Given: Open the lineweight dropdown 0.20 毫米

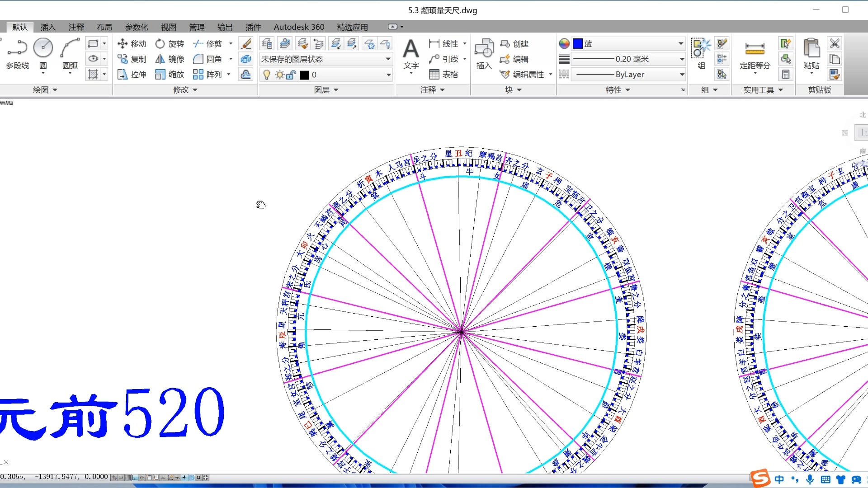Looking at the screenshot, I should click(x=628, y=59).
